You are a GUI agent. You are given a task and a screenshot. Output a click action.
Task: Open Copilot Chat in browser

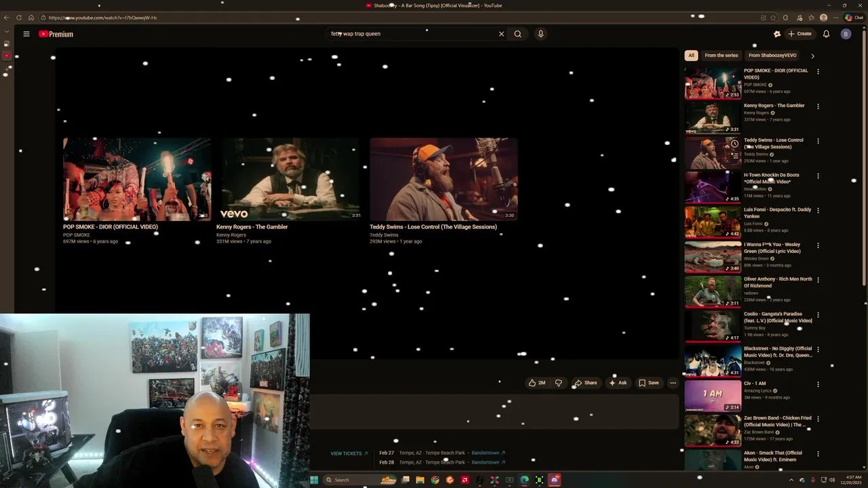tap(854, 18)
